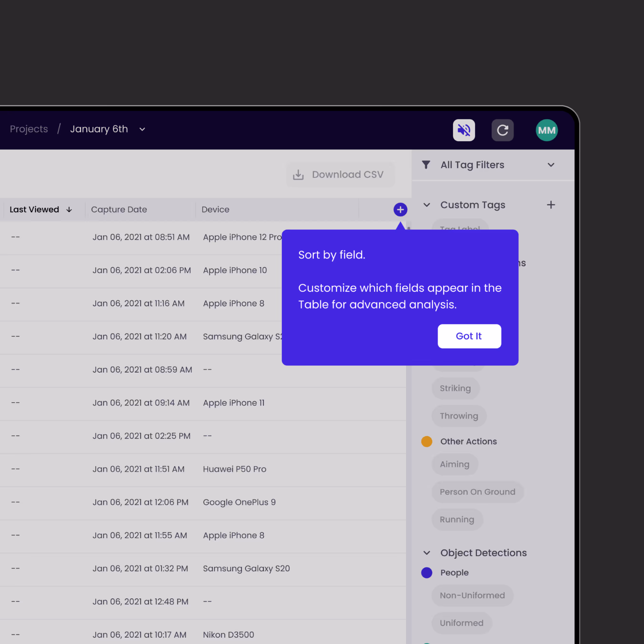Click the Apple iPhone 10 device cell
Screen dimensions: 644x644
tap(235, 270)
